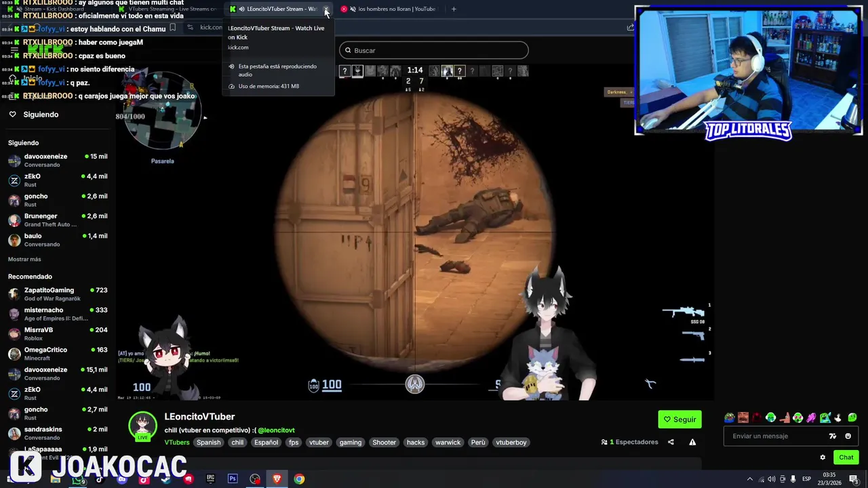Open ZapatitoGaming God of War channel
This screenshot has height=488, width=868.
(58, 293)
